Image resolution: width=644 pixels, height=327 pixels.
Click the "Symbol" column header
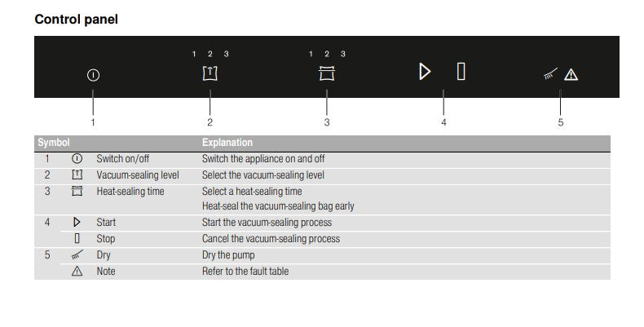(x=53, y=143)
